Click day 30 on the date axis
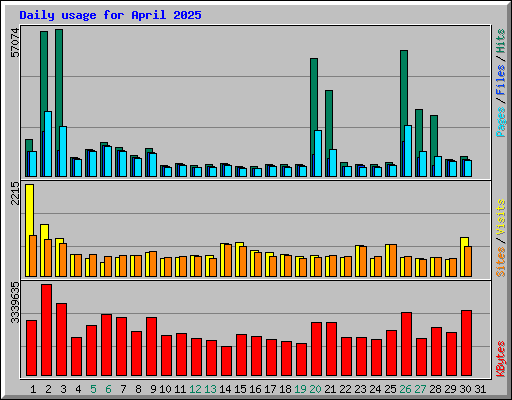512x400 pixels. (x=465, y=389)
